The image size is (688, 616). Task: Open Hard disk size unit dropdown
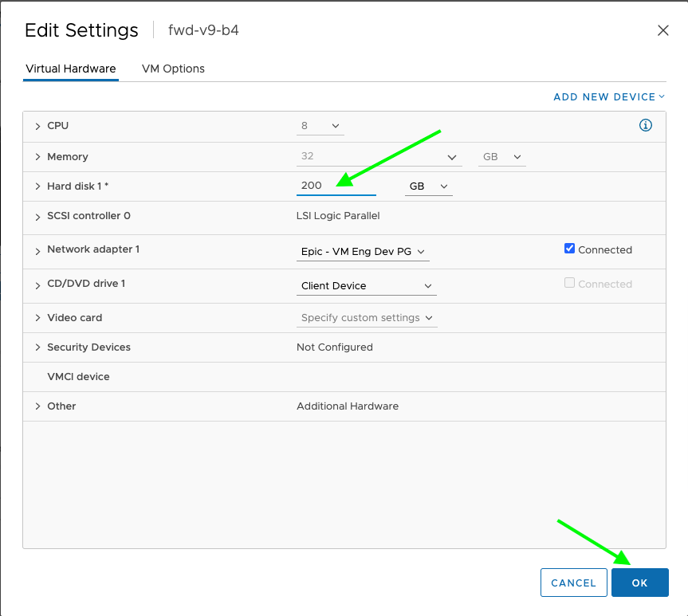coord(428,186)
